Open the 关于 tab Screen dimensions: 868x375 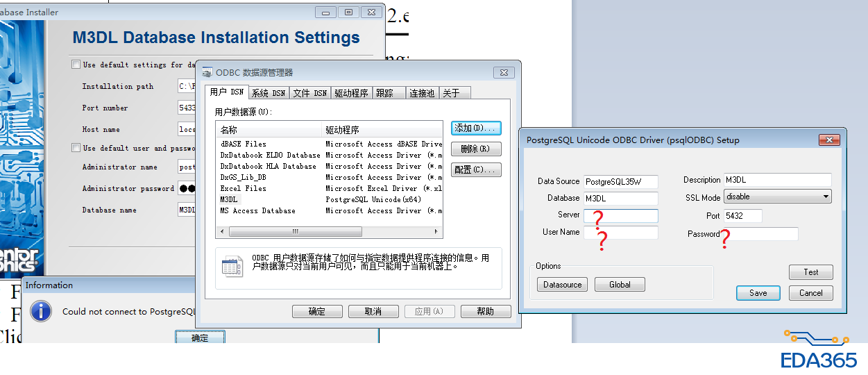pos(454,93)
